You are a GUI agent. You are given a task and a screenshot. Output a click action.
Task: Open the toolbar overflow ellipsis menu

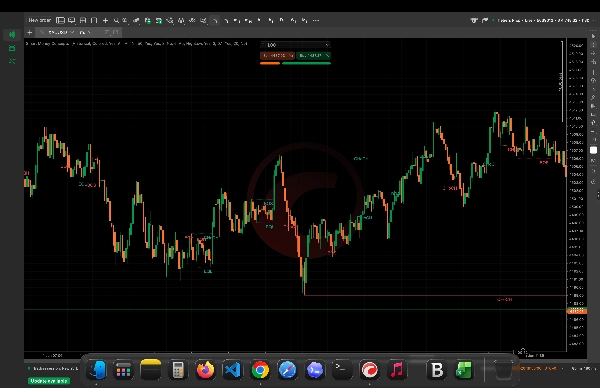pos(316,21)
